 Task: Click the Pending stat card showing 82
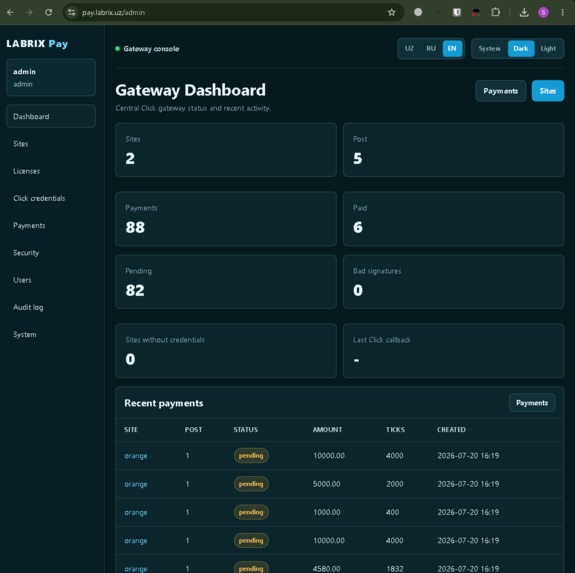[x=226, y=282]
